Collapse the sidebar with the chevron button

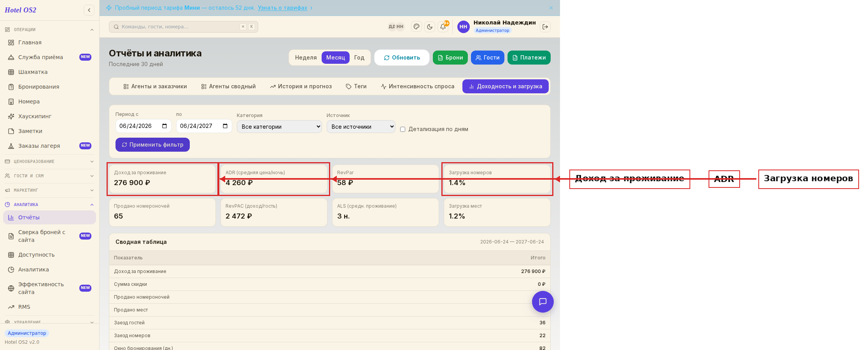89,10
